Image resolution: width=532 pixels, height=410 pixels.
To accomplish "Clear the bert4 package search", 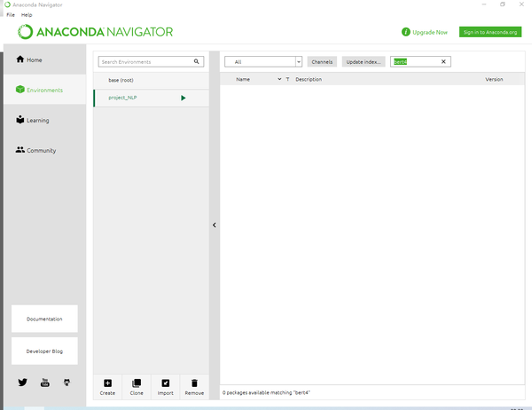I will point(443,61).
